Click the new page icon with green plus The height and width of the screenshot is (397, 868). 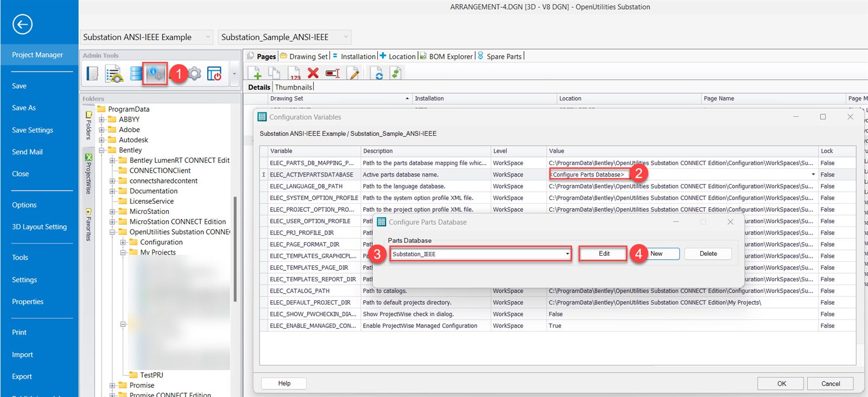[255, 73]
